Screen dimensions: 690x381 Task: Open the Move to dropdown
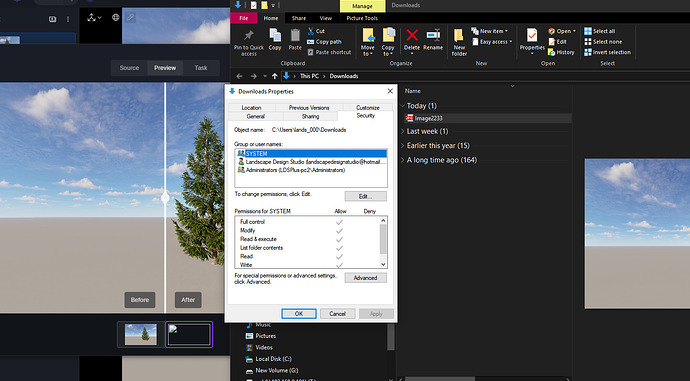(367, 41)
